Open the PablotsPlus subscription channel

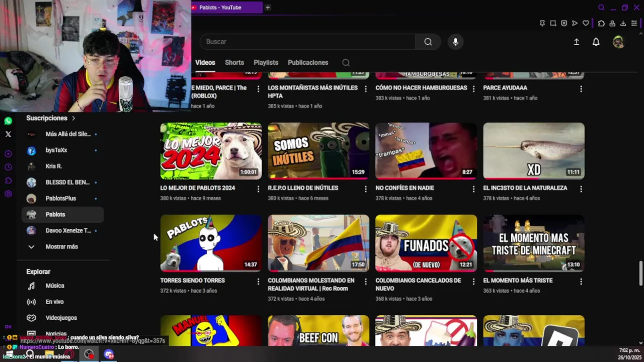coord(63,199)
